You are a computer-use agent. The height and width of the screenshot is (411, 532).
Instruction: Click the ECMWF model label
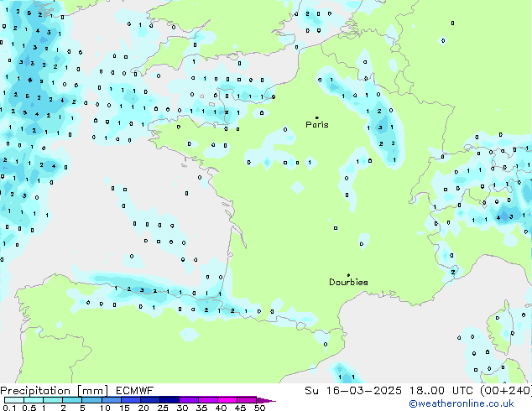(135, 391)
